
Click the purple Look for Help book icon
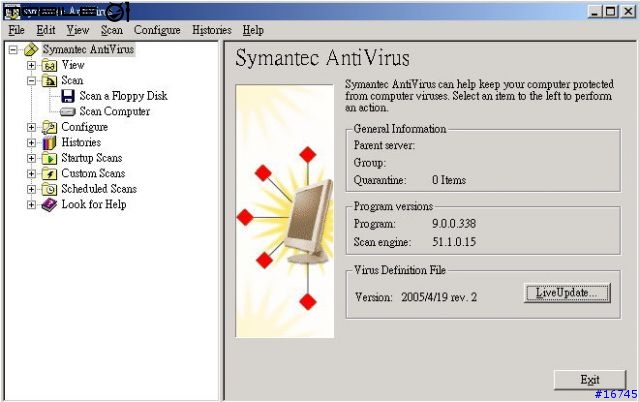pyautogui.click(x=49, y=204)
